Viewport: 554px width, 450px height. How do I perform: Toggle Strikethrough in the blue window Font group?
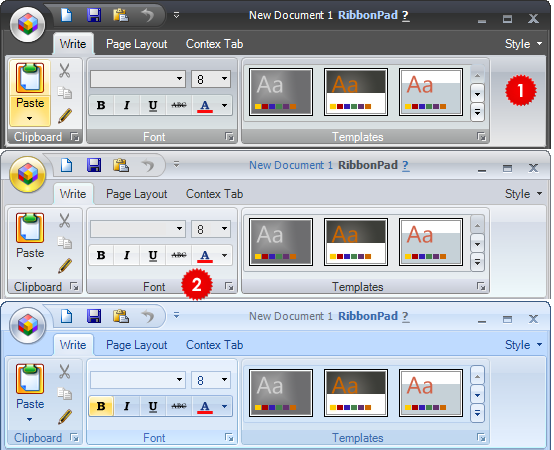point(179,406)
